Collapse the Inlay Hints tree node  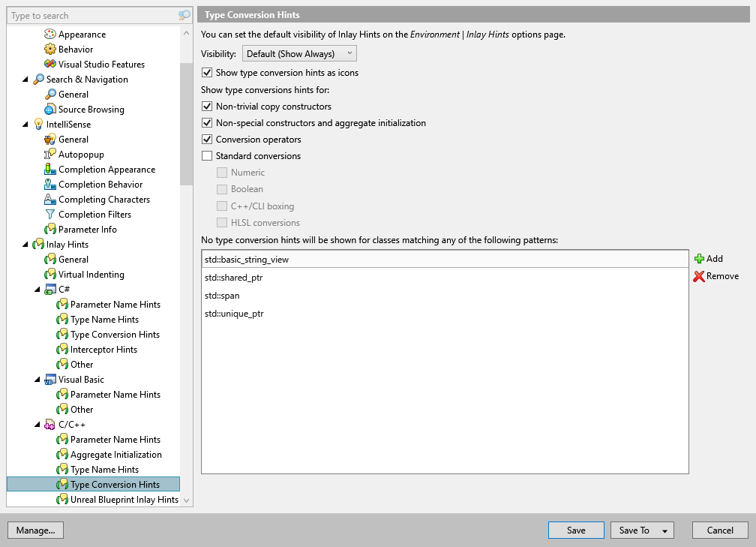click(x=25, y=245)
